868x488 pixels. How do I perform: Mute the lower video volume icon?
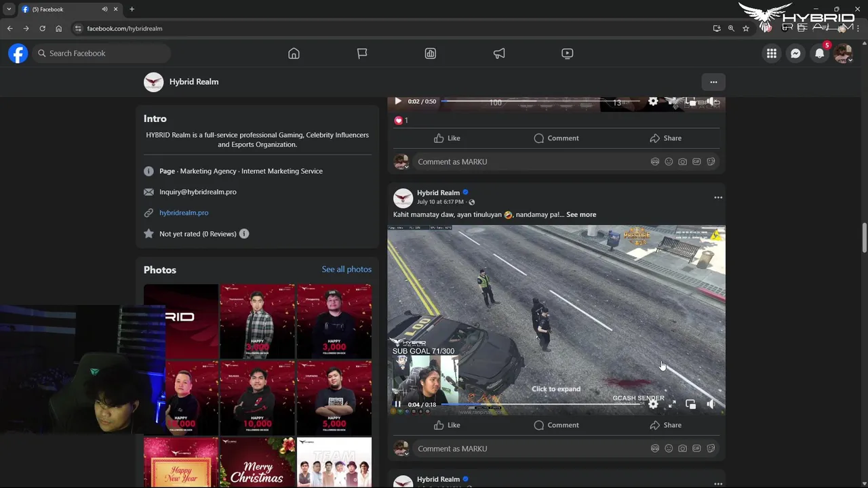tap(711, 405)
